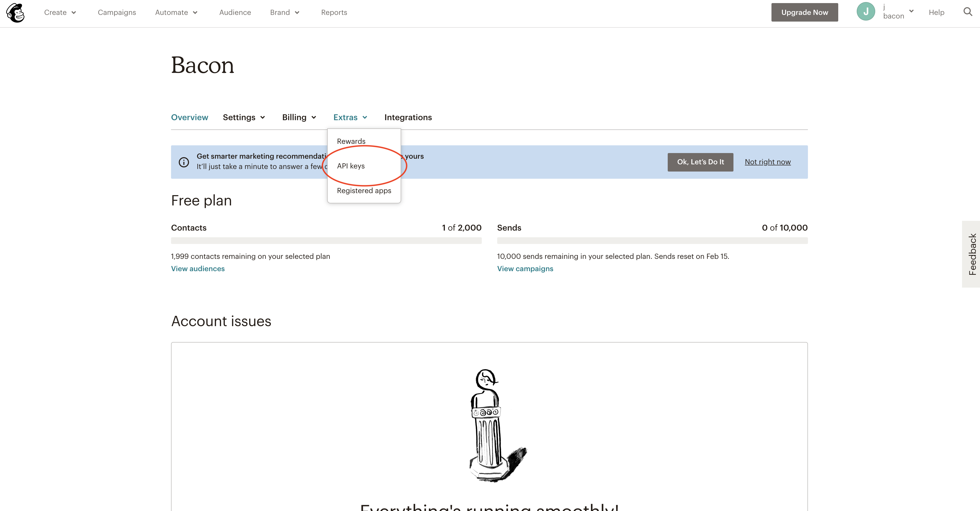
Task: Expand the Billing tab dropdown
Action: (x=299, y=117)
